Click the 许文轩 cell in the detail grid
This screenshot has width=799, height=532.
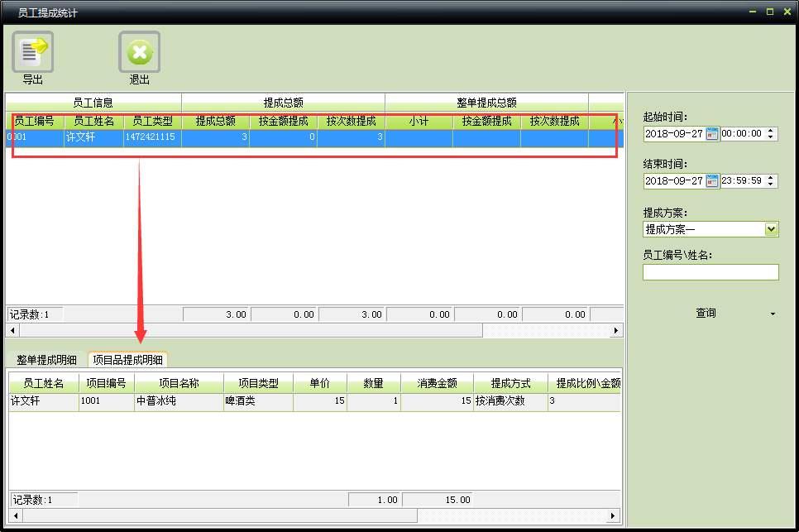(x=44, y=401)
